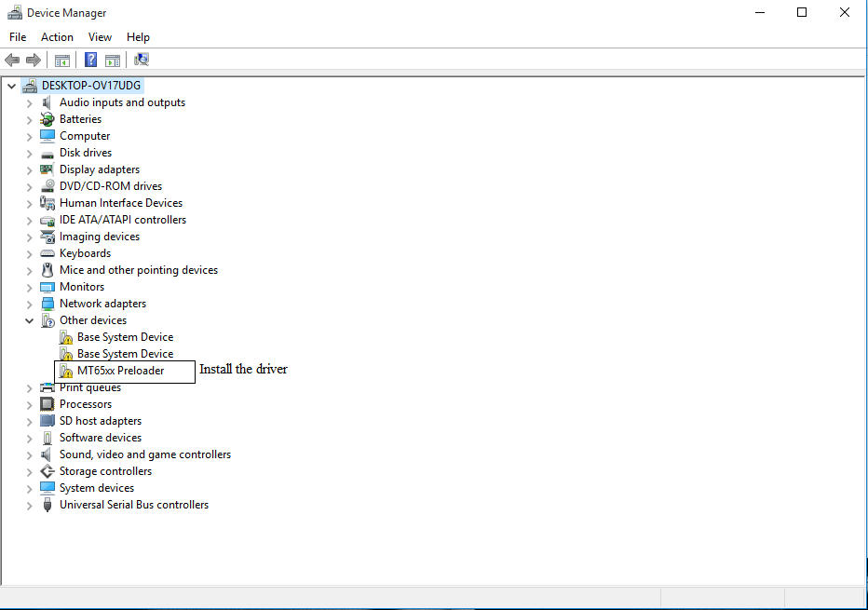Click the Show/Hide Console Tree icon
This screenshot has width=868, height=610.
point(62,61)
